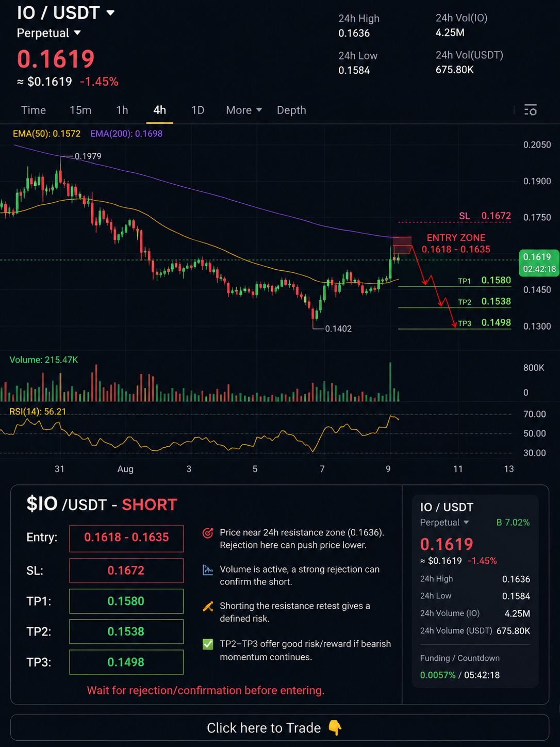Viewport: 560px width, 747px height.
Task: Click the large red 0.1619 price header
Action: pyautogui.click(x=56, y=59)
